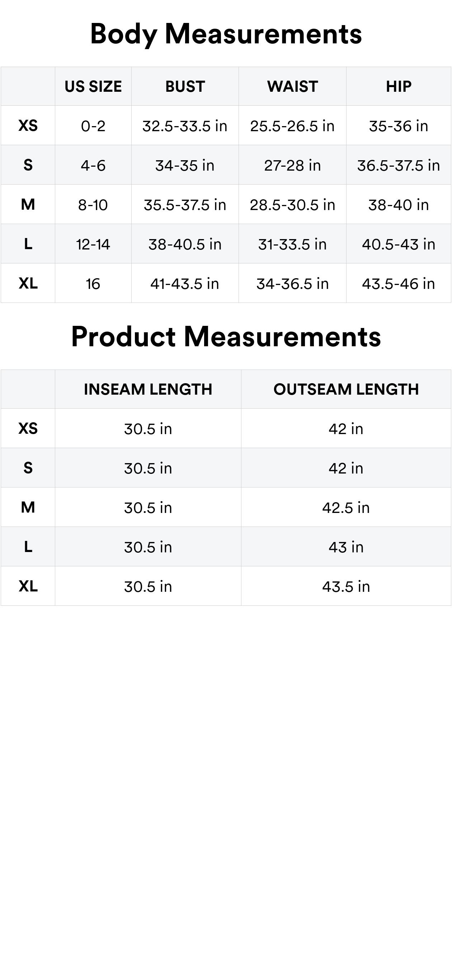Click the Product Measurements heading
Screen dimensions: 452x980
coord(226,337)
